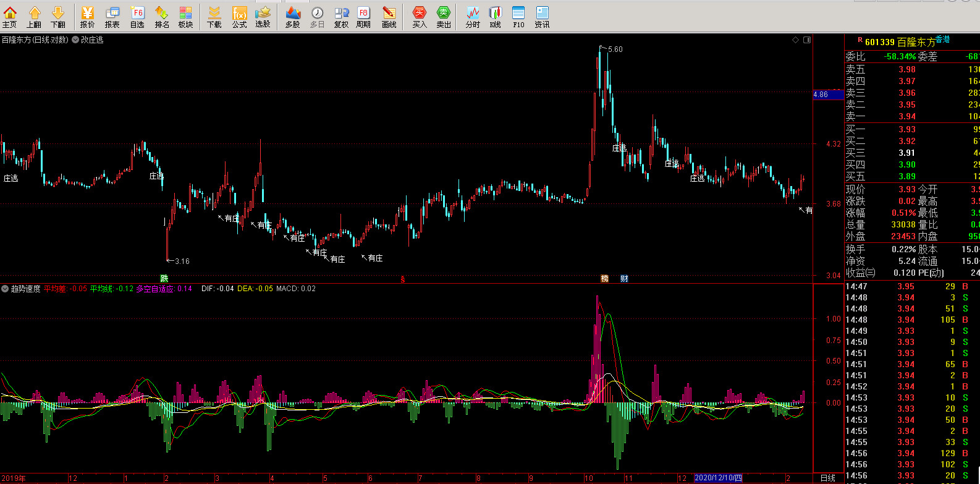The image size is (980, 484).
Task: Click the 下载 download icon
Action: click(x=214, y=17)
